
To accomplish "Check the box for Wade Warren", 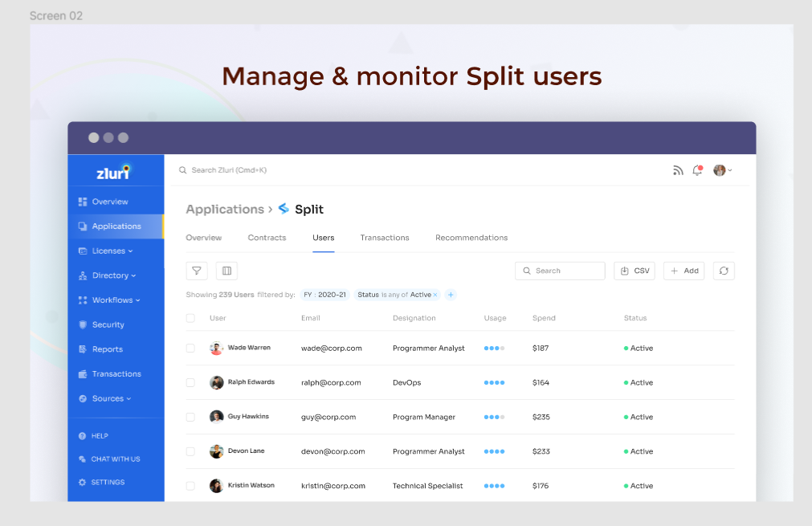I will point(190,349).
